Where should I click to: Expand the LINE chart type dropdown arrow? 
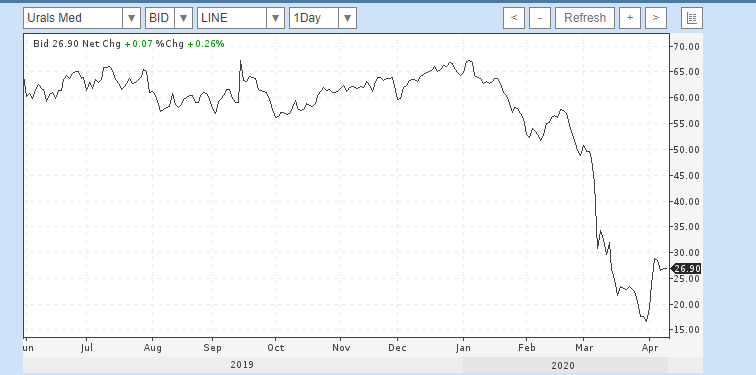click(275, 18)
